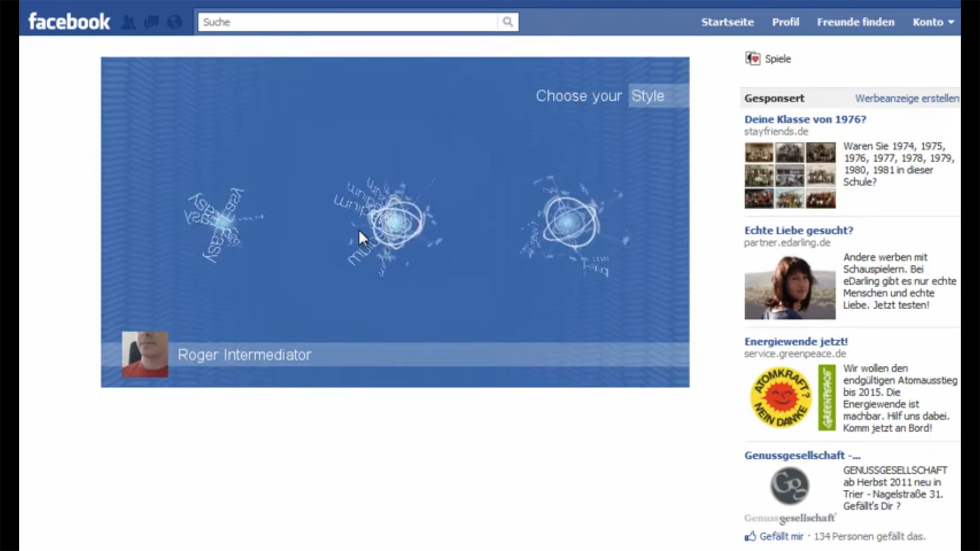This screenshot has height=551, width=980.
Task: Select the middle orbit style graphic
Action: point(390,224)
